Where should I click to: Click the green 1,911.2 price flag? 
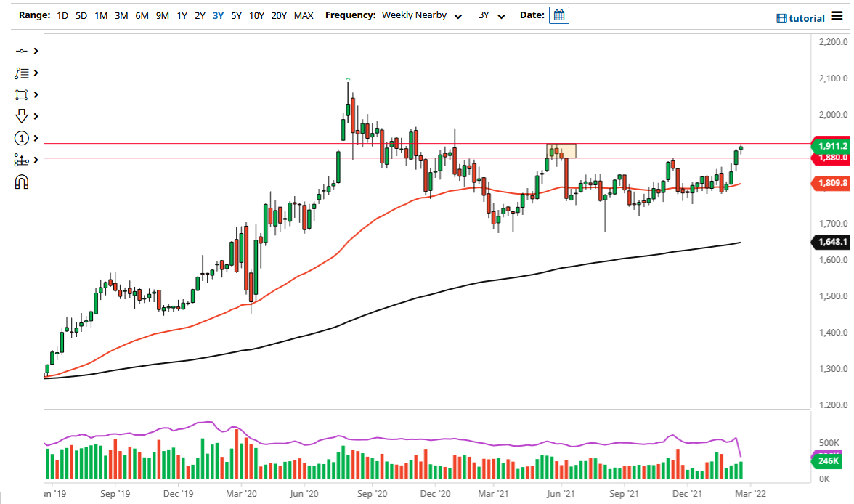pos(831,146)
